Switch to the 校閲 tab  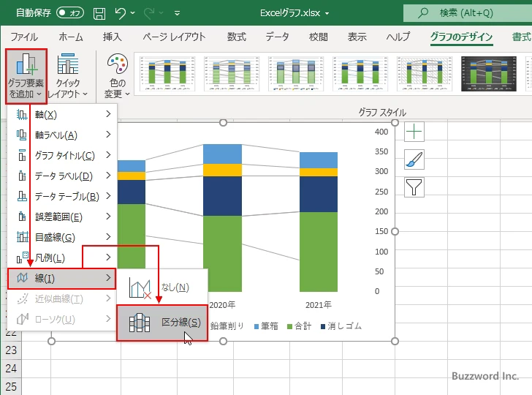(319, 37)
